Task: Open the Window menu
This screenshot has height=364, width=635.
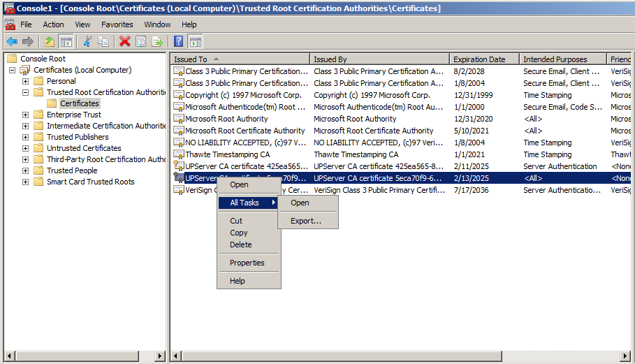Action: tap(158, 24)
